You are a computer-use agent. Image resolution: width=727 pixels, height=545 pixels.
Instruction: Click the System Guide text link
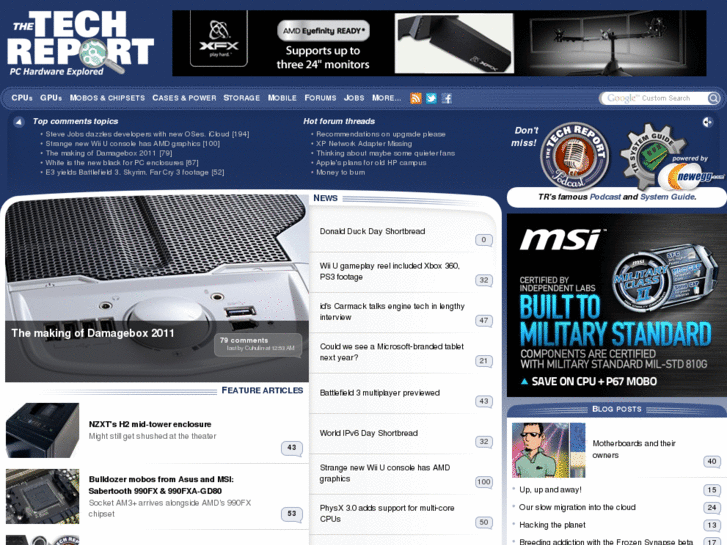[x=667, y=197]
